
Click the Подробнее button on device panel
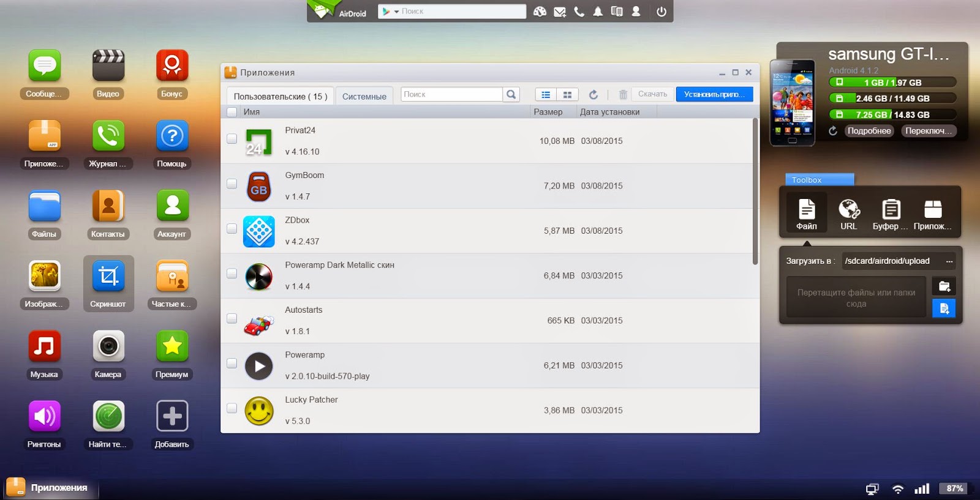coord(869,131)
